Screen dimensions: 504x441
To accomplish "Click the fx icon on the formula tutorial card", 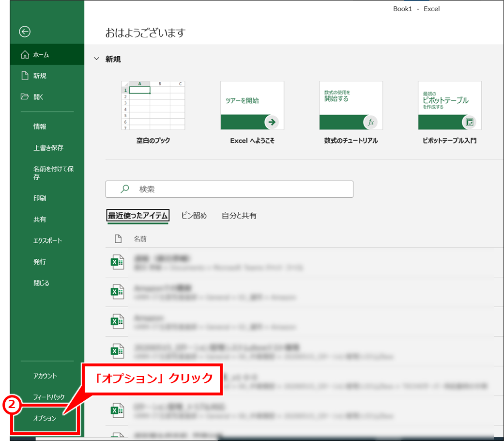I will pyautogui.click(x=370, y=122).
